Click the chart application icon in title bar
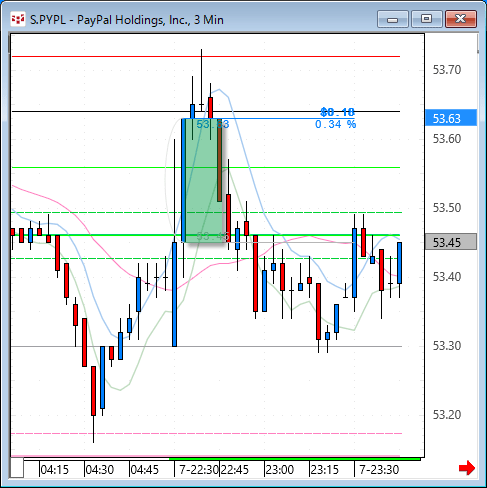 (18, 19)
